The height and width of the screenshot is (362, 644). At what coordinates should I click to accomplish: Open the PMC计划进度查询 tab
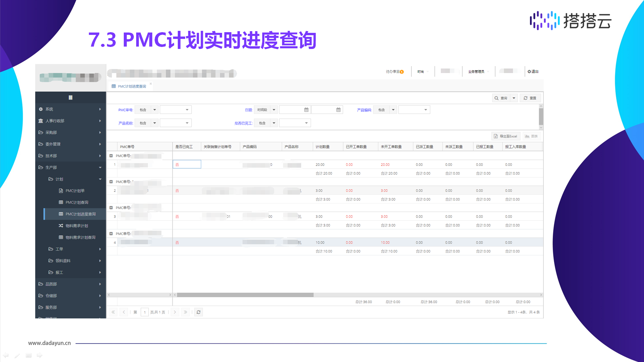[131, 86]
